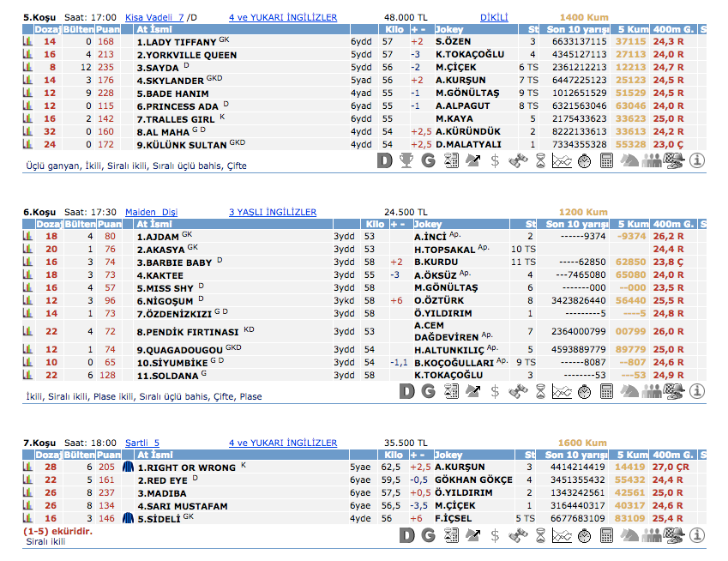The height and width of the screenshot is (561, 728).
Task: Click the group of people icon in race 5
Action: 652,160
